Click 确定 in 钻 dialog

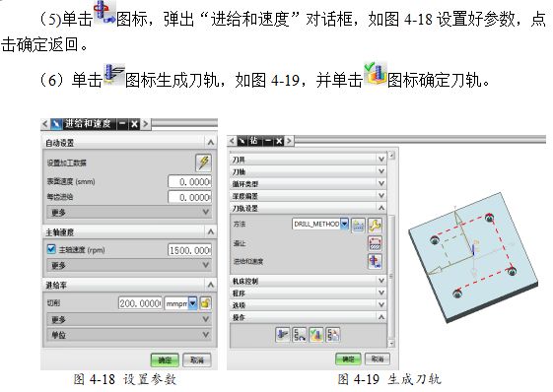(348, 359)
